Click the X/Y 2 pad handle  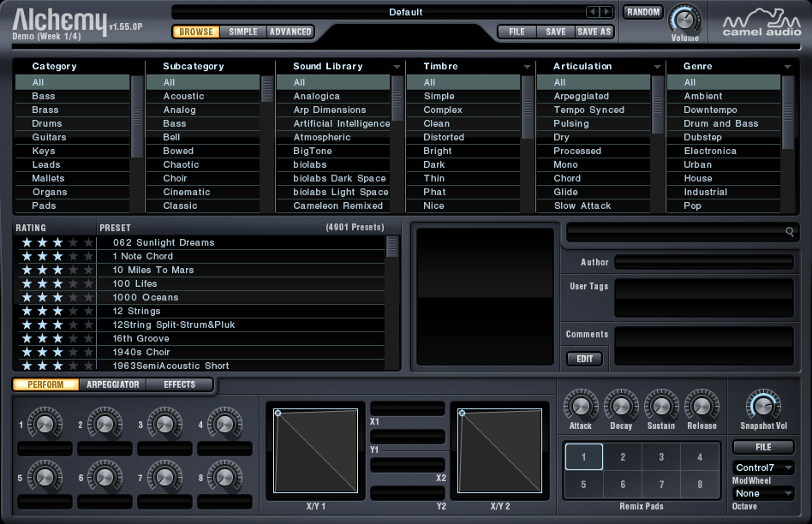coord(462,414)
